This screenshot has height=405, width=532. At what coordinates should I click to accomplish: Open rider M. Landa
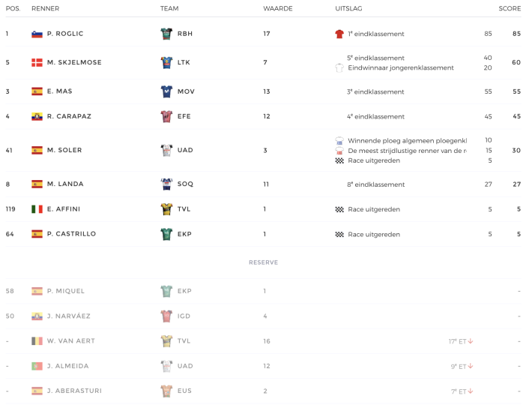click(x=65, y=184)
